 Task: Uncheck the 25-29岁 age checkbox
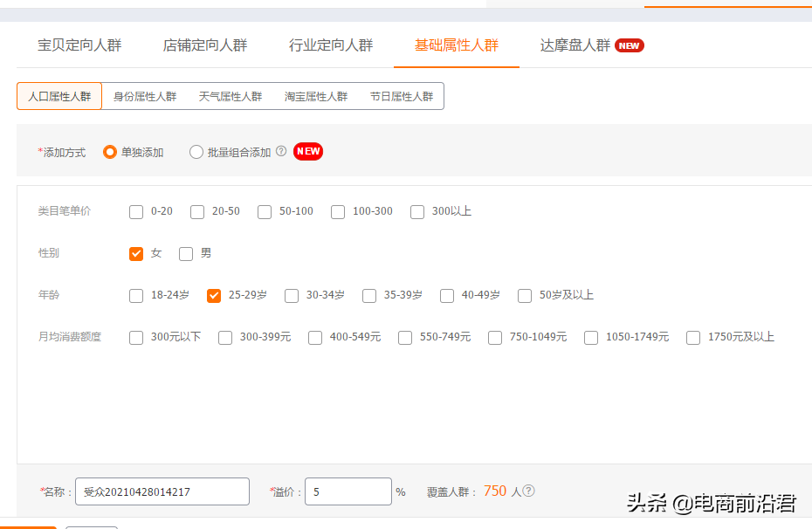coord(214,295)
